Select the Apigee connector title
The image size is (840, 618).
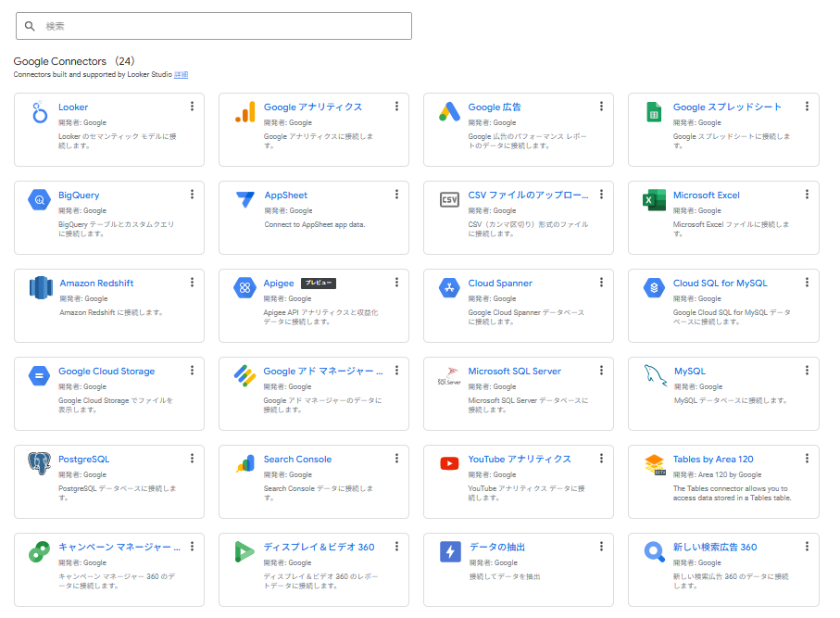pyautogui.click(x=279, y=283)
